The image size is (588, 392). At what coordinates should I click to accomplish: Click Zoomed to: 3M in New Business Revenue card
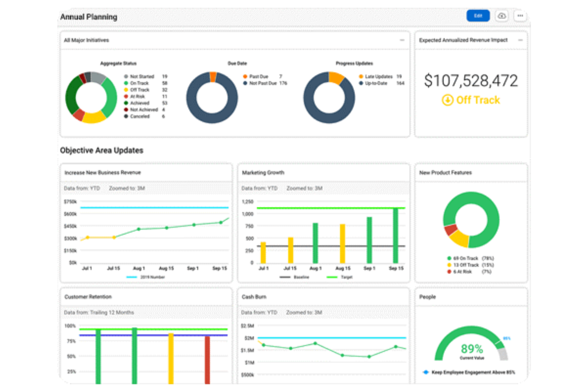(127, 188)
